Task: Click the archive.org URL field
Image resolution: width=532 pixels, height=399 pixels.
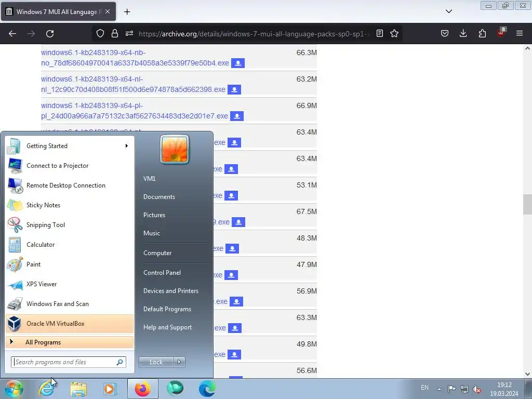Action: click(254, 34)
